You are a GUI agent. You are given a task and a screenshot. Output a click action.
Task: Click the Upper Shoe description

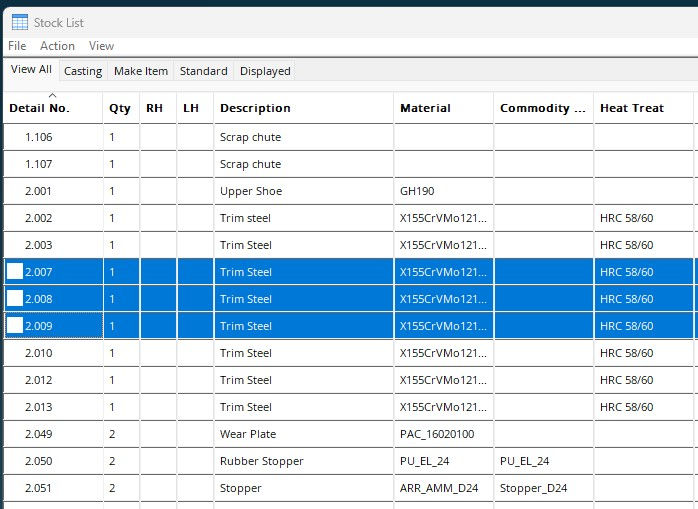[x=251, y=191]
